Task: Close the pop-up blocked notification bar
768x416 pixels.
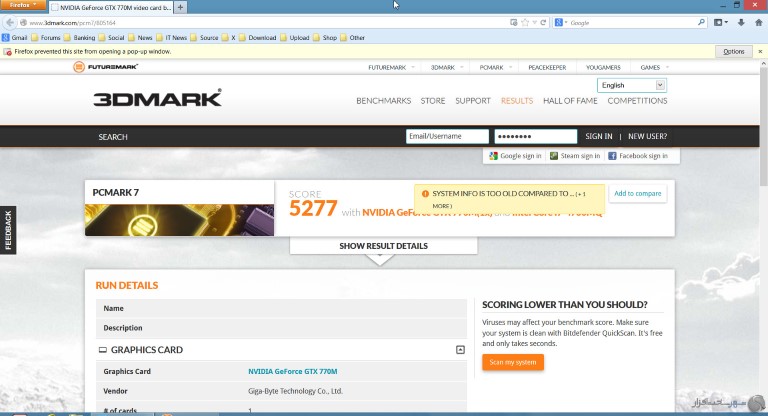Action: (760, 51)
